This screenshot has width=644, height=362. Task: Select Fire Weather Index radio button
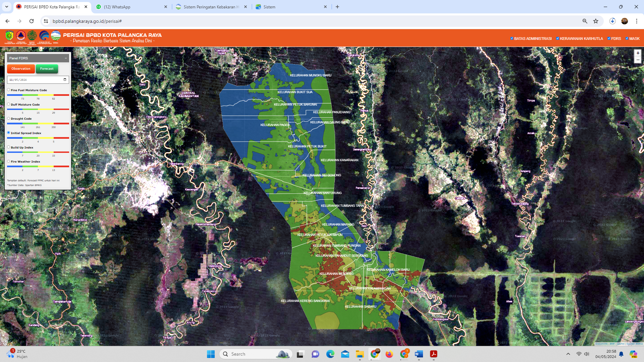[x=8, y=161]
